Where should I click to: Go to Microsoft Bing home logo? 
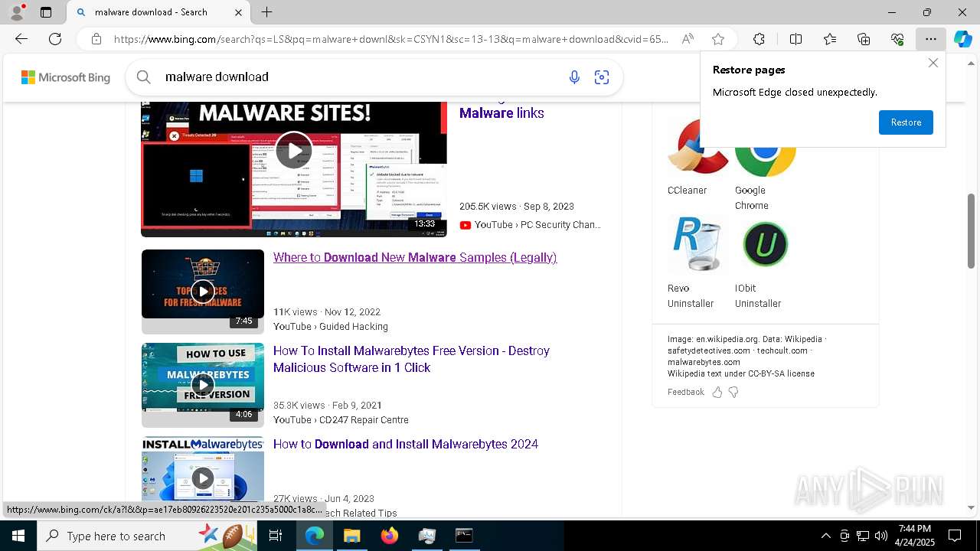click(x=66, y=77)
